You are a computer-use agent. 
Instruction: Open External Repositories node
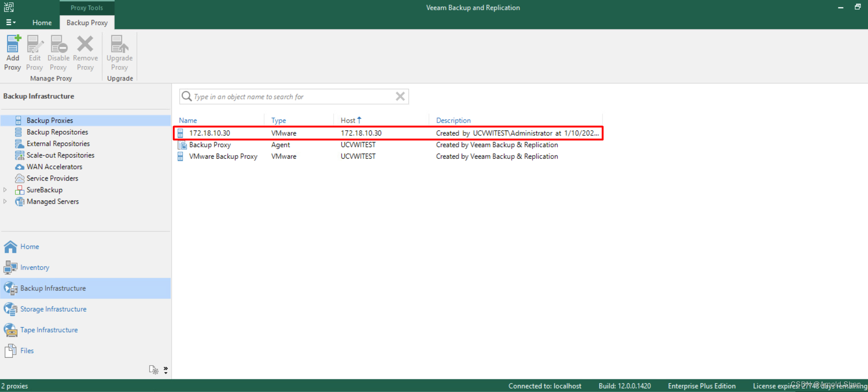[x=58, y=143]
